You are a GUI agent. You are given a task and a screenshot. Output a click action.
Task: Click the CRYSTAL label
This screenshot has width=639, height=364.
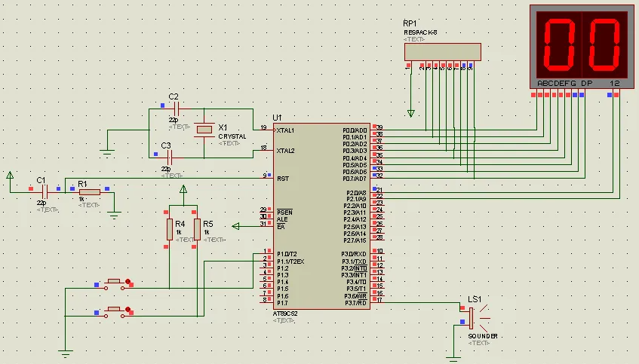tap(232, 136)
